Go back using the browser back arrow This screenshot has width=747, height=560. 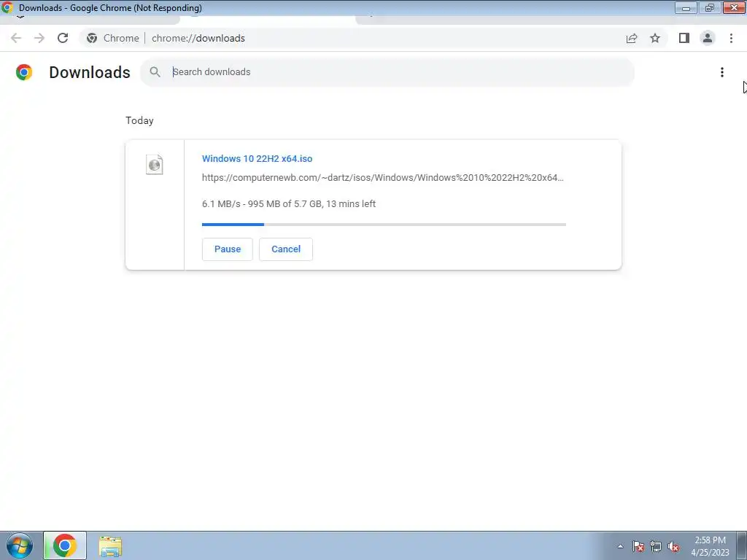(x=16, y=38)
